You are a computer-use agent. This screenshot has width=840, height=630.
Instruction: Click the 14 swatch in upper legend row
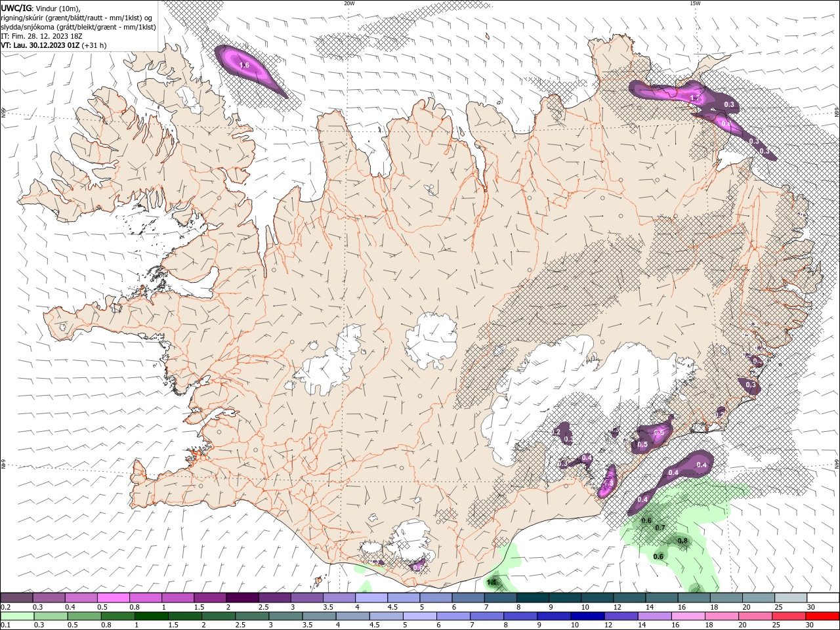click(x=661, y=598)
